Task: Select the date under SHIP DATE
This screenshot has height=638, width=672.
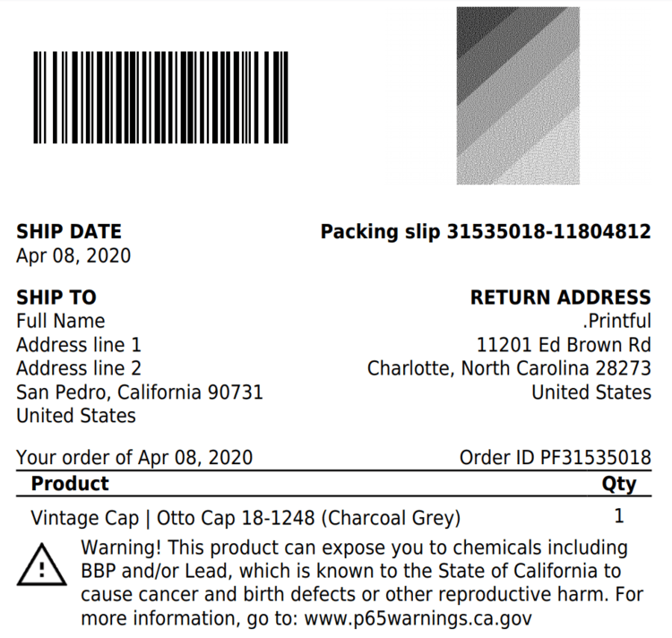Action: (x=73, y=256)
